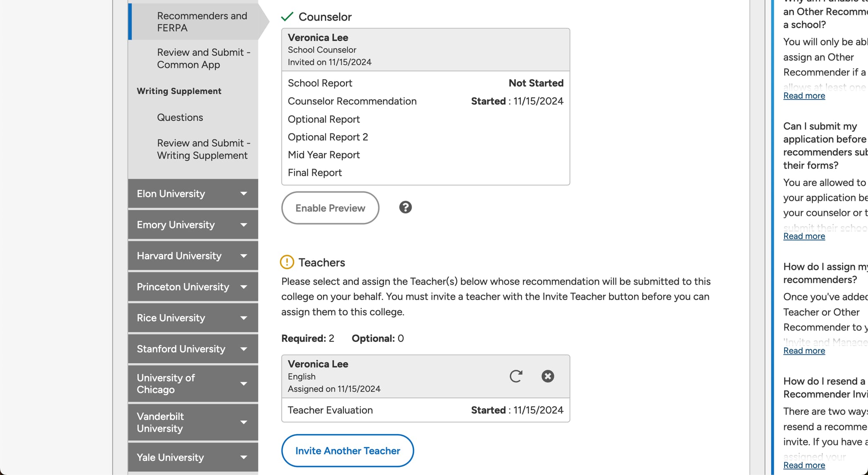
Task: Resend invite to teacher Veronica Lee
Action: 515,376
